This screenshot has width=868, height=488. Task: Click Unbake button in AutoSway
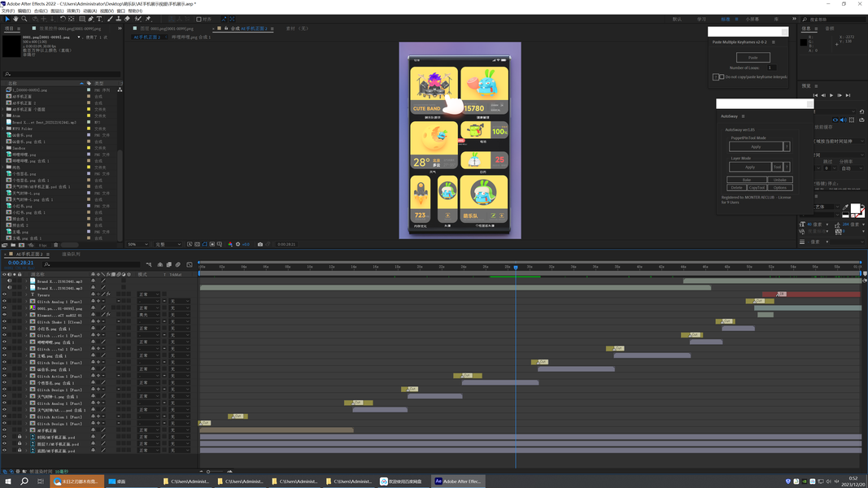[x=780, y=180]
